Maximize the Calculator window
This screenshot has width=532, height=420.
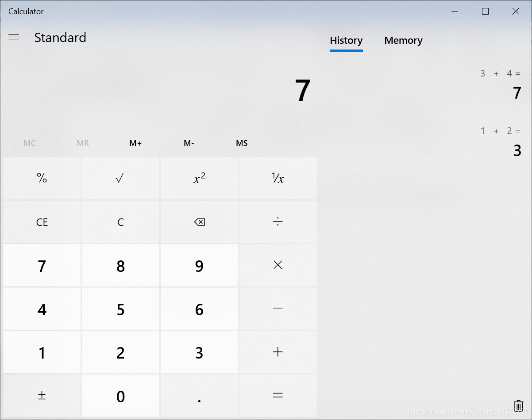(485, 11)
